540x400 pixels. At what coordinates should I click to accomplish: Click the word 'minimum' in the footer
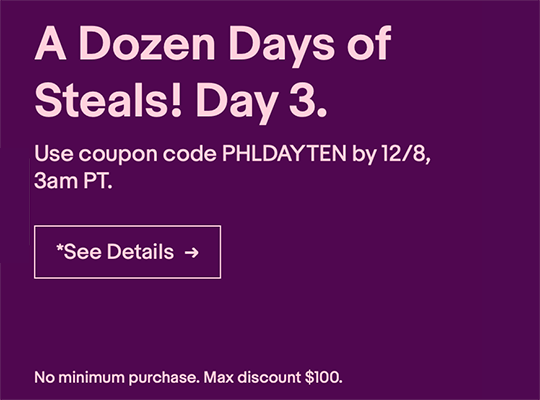91,378
